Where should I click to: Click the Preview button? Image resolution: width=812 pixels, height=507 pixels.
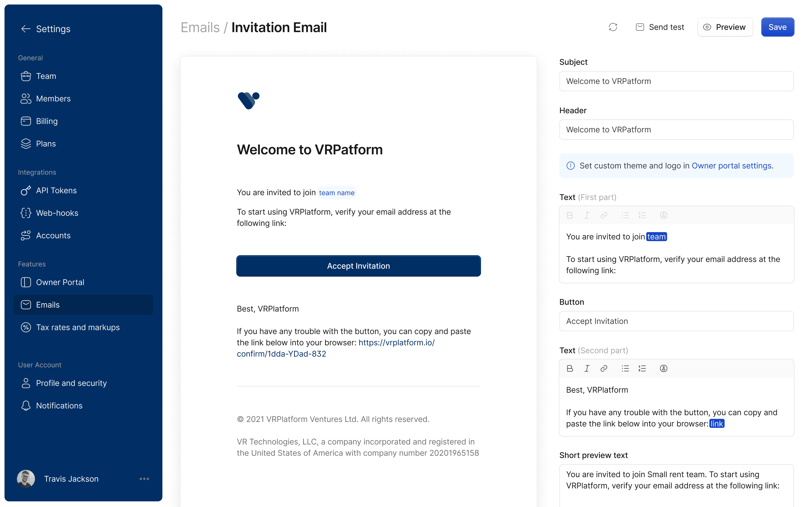(725, 27)
